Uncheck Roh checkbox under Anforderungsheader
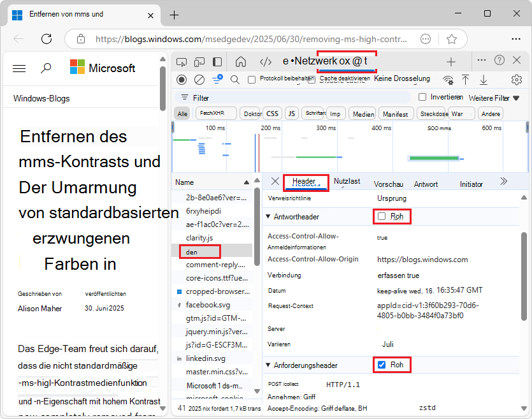 tap(382, 365)
